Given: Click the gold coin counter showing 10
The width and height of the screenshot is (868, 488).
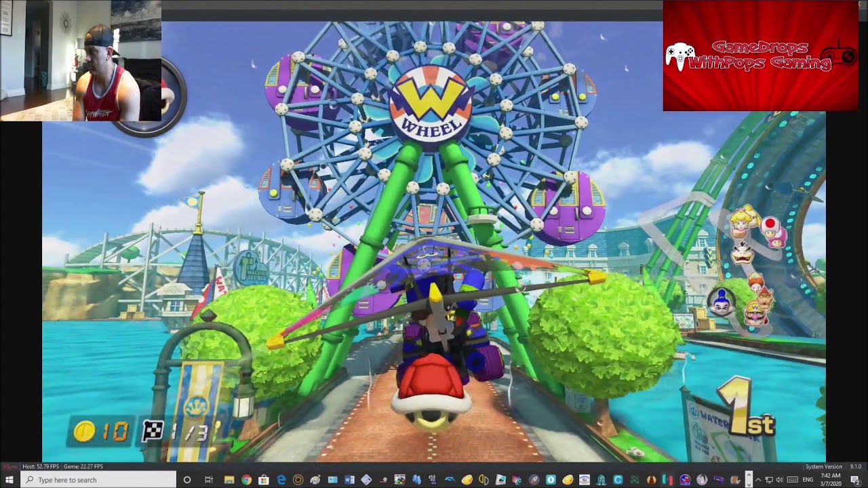Looking at the screenshot, I should (102, 432).
